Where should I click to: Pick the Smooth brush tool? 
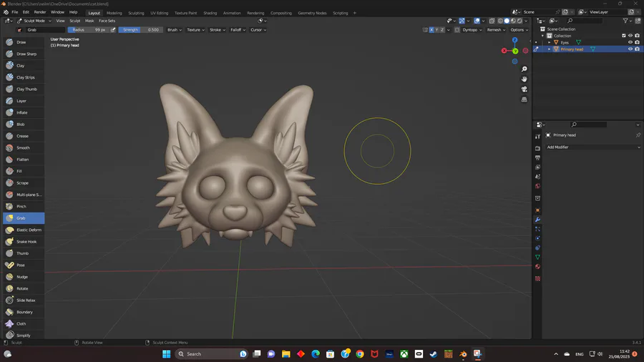[x=23, y=147]
